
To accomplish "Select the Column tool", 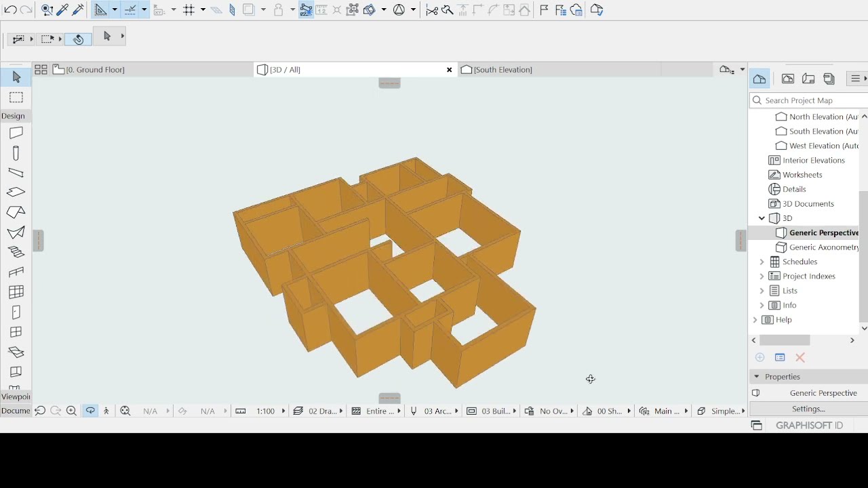I will (x=16, y=153).
